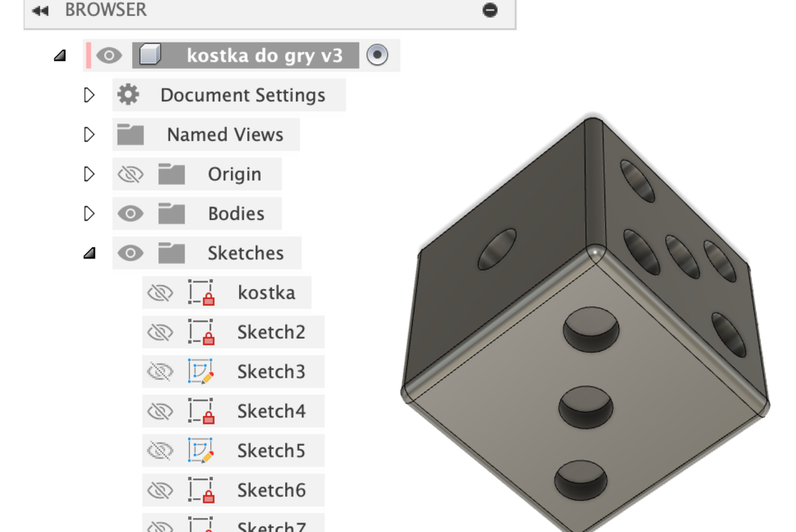796x532 pixels.
Task: Expand the Document Settings node
Action: (90, 95)
